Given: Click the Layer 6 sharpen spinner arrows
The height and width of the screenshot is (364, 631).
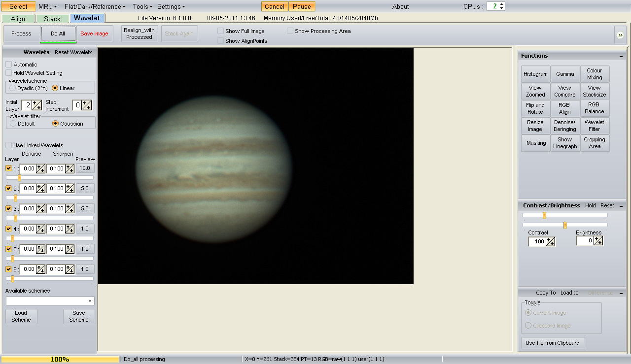Looking at the screenshot, I should click(70, 269).
